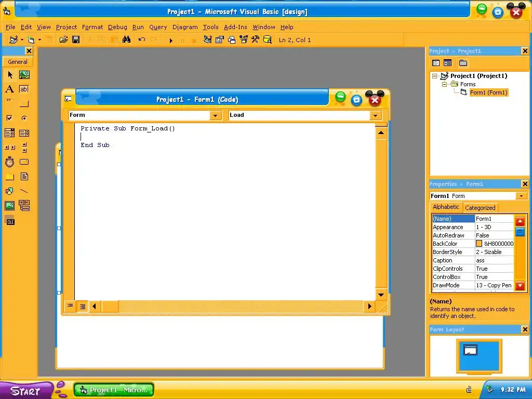
Task: Collapse the Forms folder node
Action: click(444, 84)
